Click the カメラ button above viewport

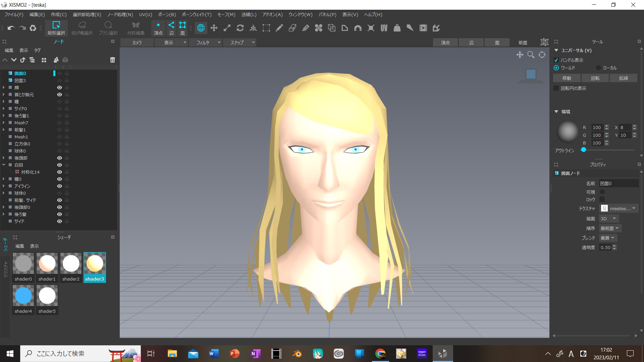point(137,43)
